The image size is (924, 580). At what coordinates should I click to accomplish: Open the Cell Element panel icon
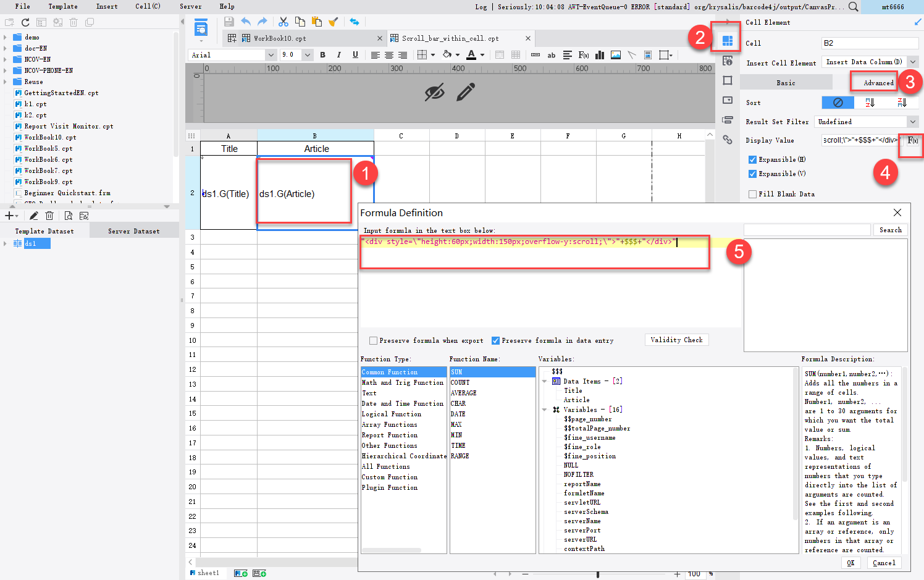click(x=728, y=41)
